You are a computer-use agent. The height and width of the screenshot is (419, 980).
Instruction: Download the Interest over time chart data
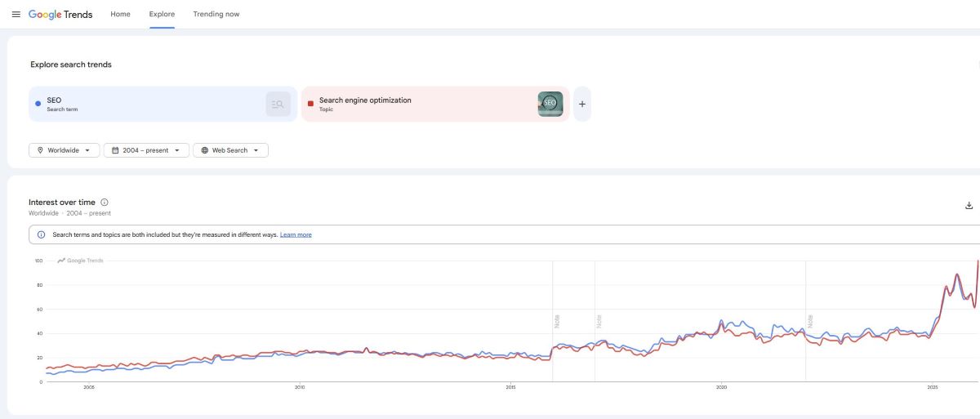pyautogui.click(x=969, y=206)
